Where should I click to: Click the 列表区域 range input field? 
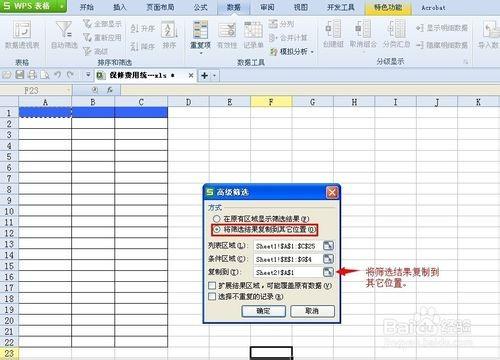coord(288,246)
